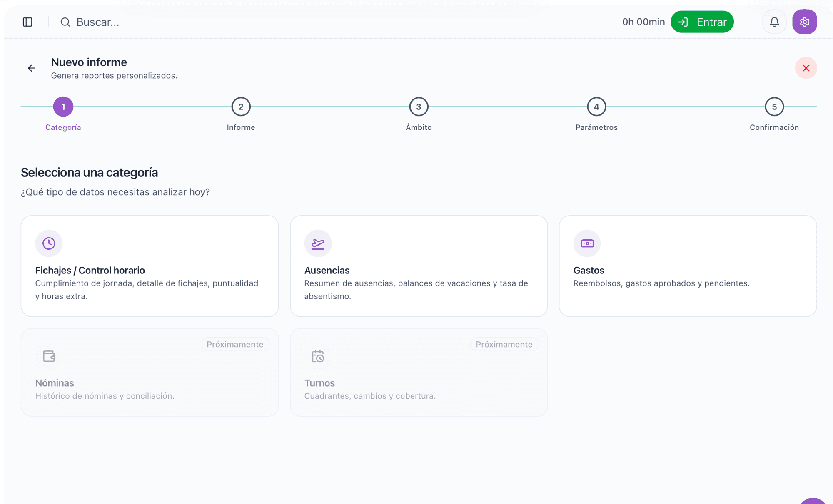Image resolution: width=833 pixels, height=504 pixels.
Task: Click the banknote icon for Gastos
Action: pos(587,243)
